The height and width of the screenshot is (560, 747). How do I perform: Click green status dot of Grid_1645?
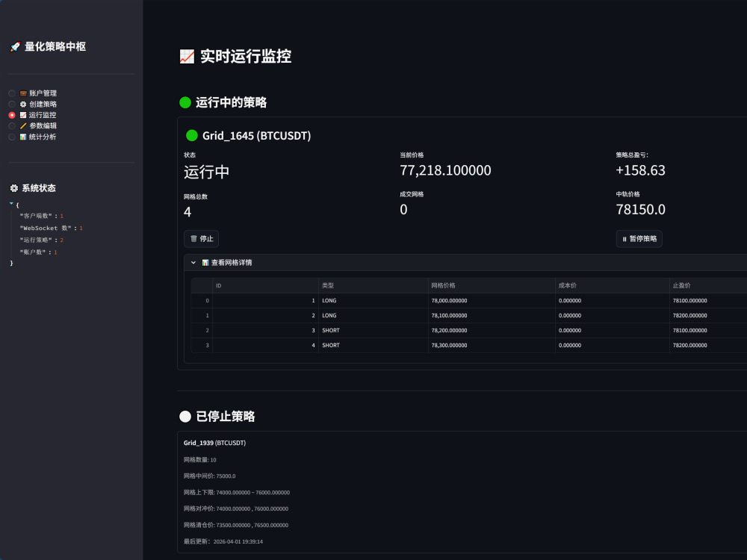point(192,136)
